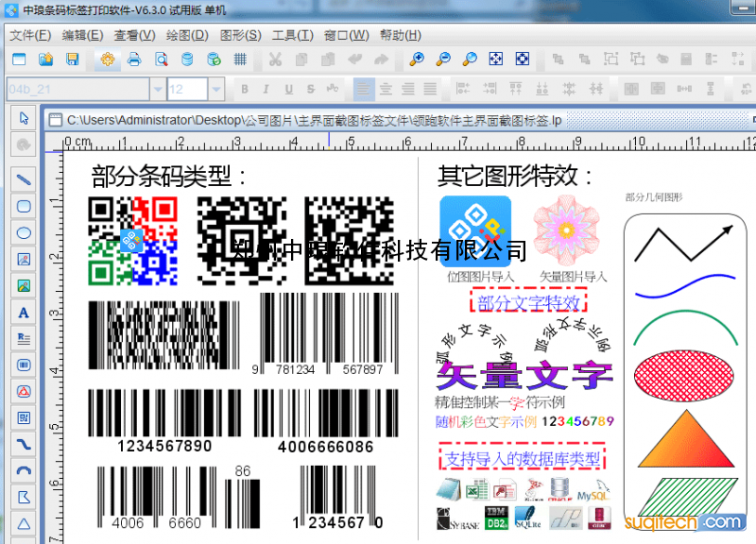The width and height of the screenshot is (756, 544).
Task: Click the database settings icon
Action: click(x=187, y=59)
